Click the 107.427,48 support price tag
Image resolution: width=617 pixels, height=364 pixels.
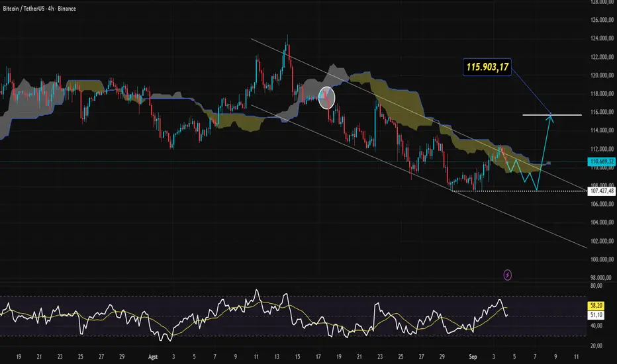[602, 191]
